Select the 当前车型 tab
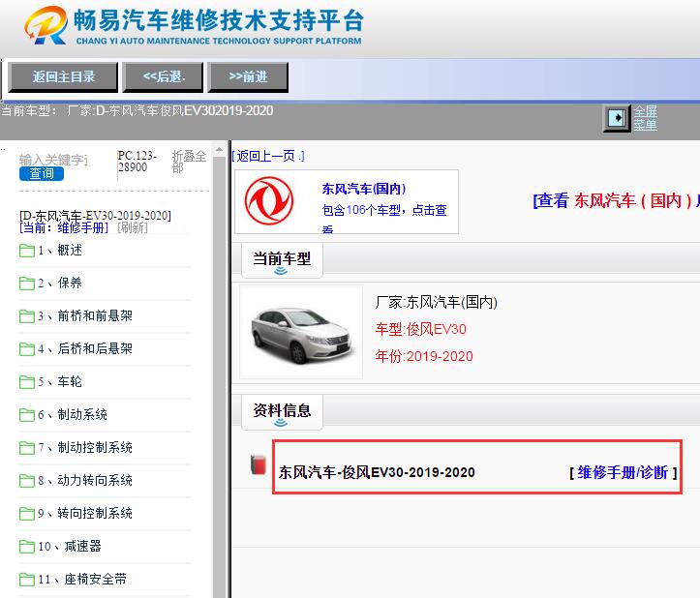 click(x=282, y=259)
